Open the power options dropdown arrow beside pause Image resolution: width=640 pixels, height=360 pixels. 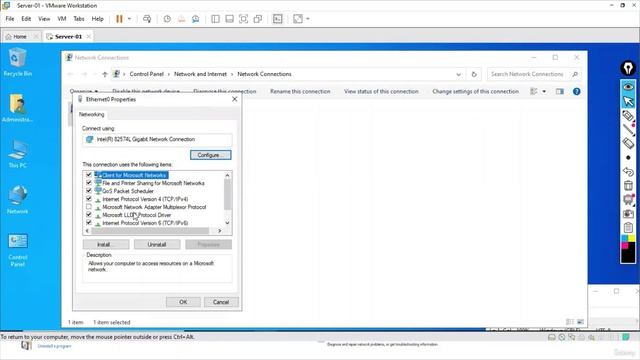coord(129,19)
